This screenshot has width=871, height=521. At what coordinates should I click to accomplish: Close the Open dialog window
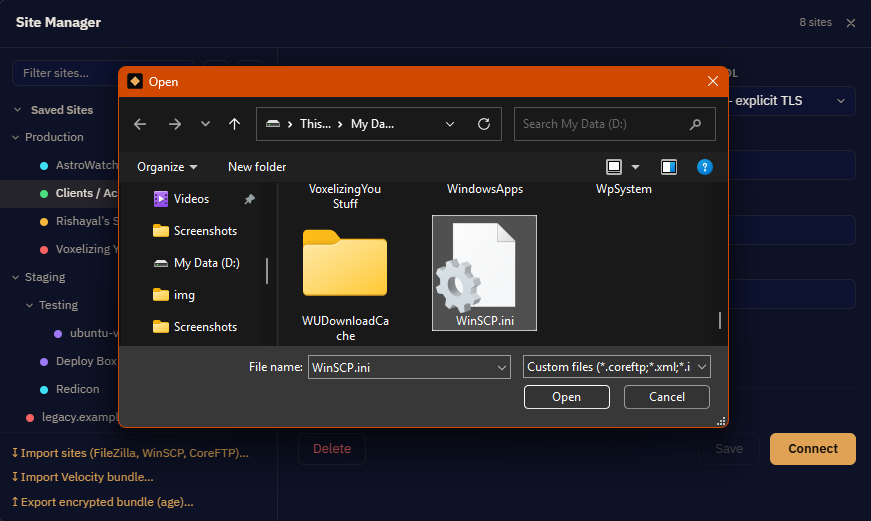713,82
